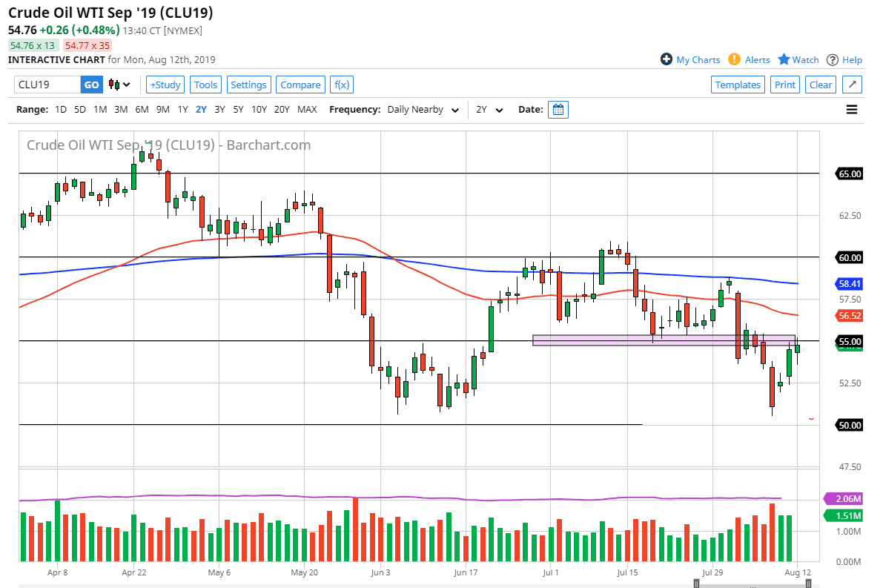Screen dimensions: 883x588
Task: Expand the chart type dropdown chevron
Action: pyautogui.click(x=128, y=85)
